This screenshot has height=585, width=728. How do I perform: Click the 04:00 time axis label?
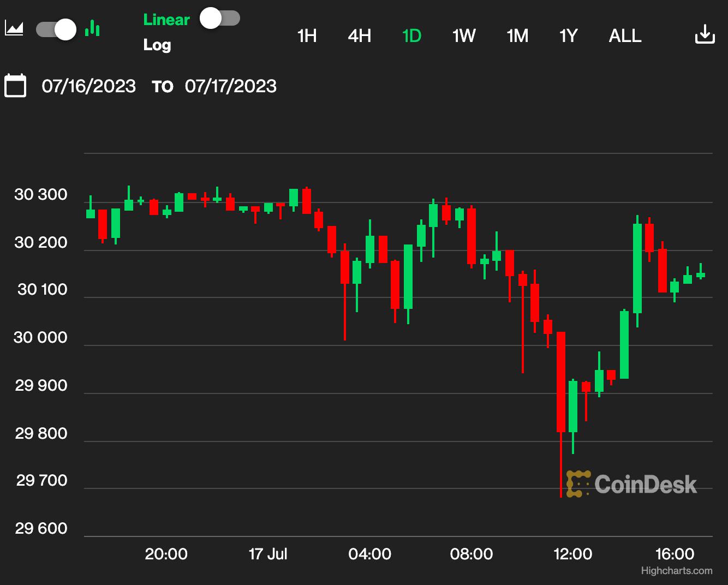[369, 554]
